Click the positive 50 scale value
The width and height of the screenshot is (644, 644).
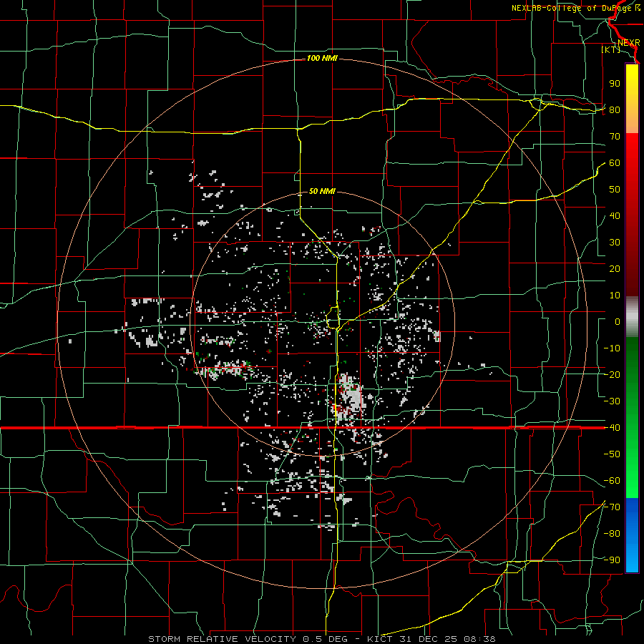tap(615, 190)
